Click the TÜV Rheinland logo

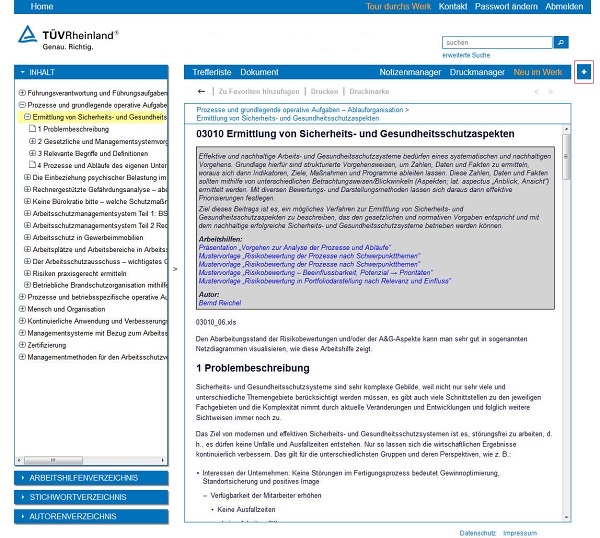click(68, 38)
